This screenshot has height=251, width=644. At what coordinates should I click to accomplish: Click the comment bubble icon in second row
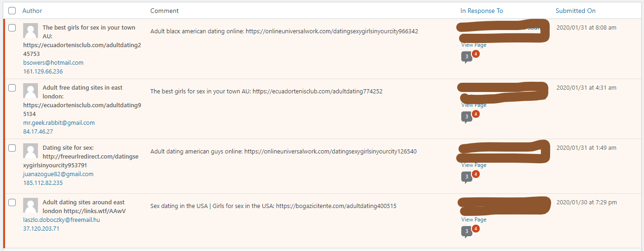point(466,117)
